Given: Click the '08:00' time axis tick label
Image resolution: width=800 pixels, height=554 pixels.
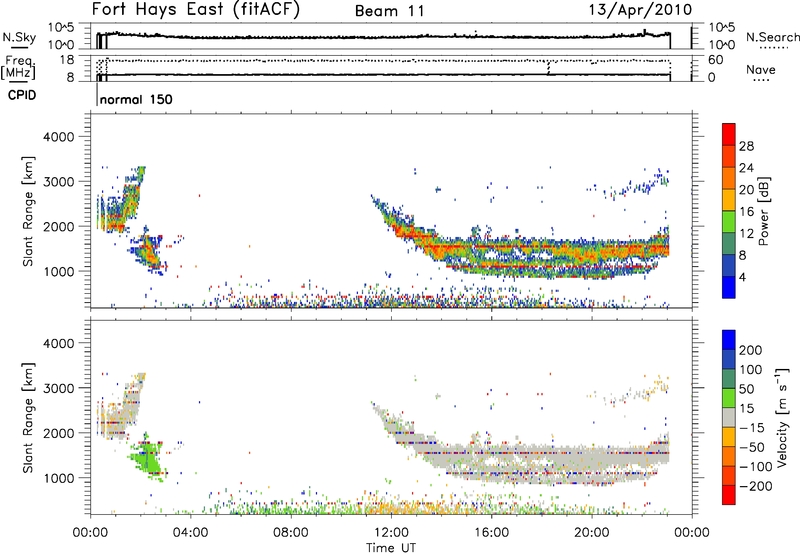Looking at the screenshot, I should pyautogui.click(x=291, y=533).
